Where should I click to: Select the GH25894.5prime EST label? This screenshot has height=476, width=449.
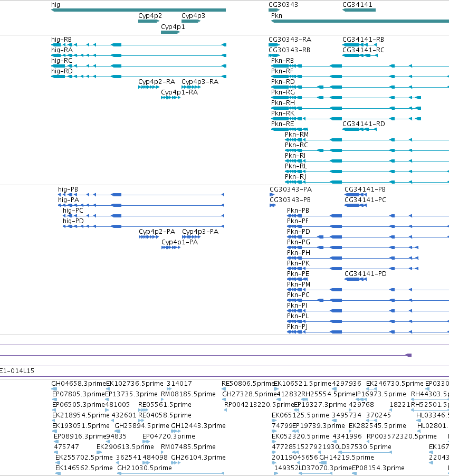pos(142,426)
